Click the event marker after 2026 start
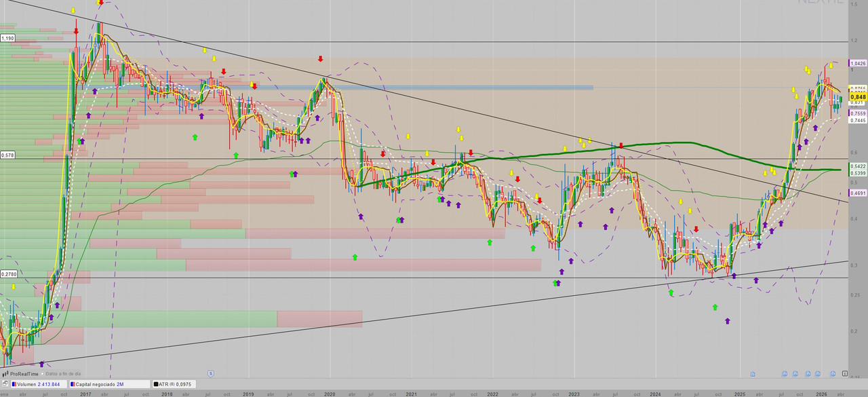The image size is (868, 397). coord(833,374)
